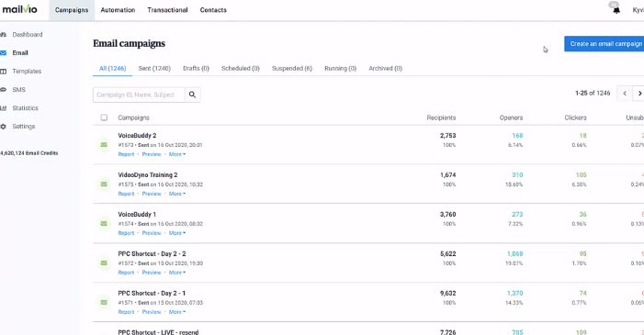
Task: Click the Clickers count 105
Action: [x=582, y=175]
